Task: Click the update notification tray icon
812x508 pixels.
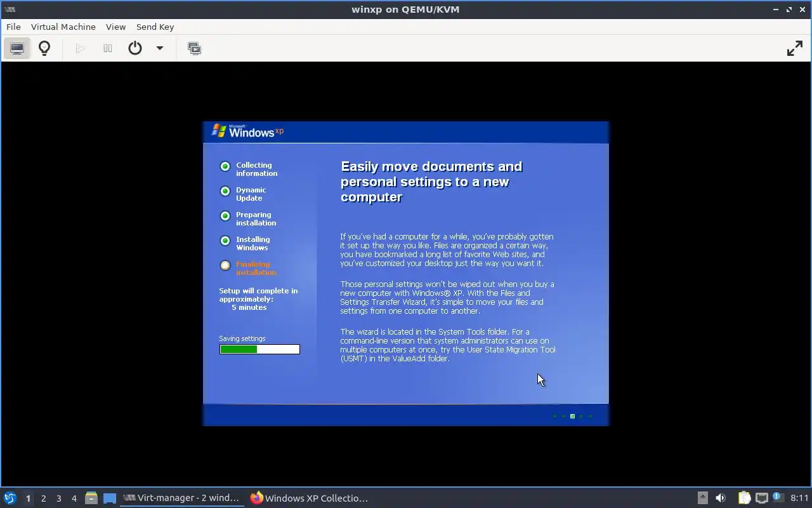Action: click(778, 498)
